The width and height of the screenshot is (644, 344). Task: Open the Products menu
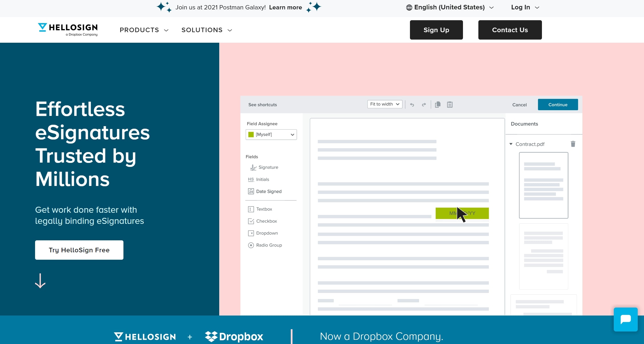tap(144, 30)
